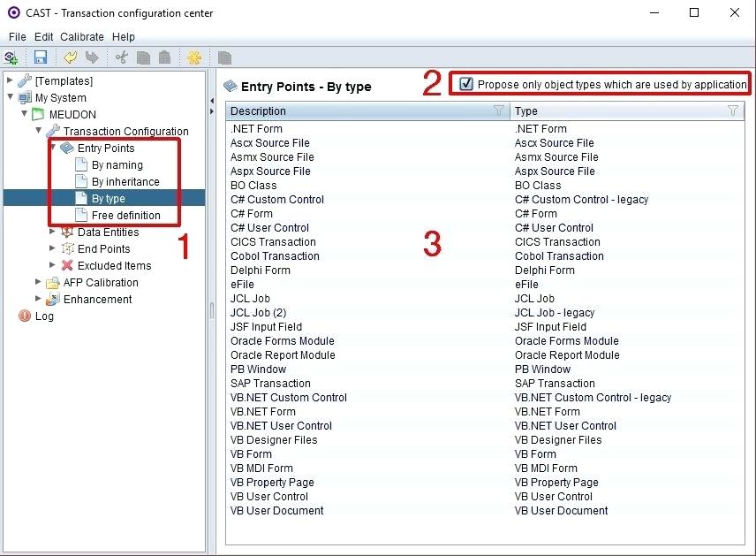Open the Calibrate menu
Screen dimensions: 756x556
82,37
